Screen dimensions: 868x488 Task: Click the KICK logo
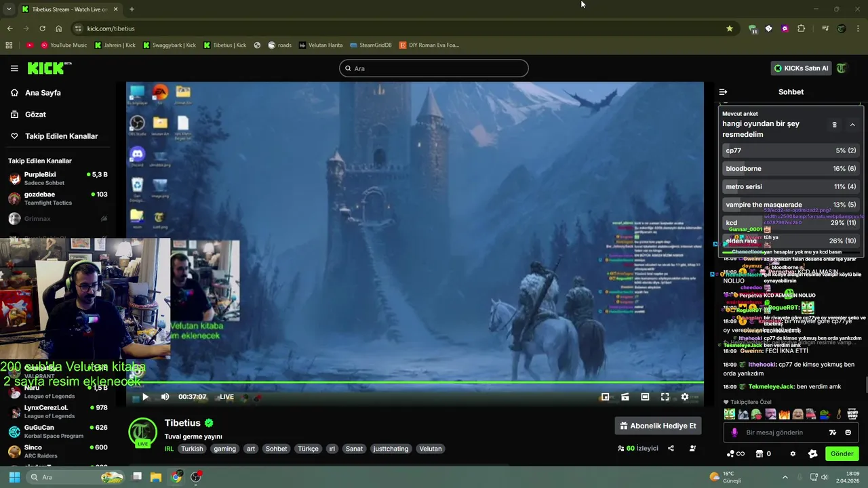click(x=49, y=68)
